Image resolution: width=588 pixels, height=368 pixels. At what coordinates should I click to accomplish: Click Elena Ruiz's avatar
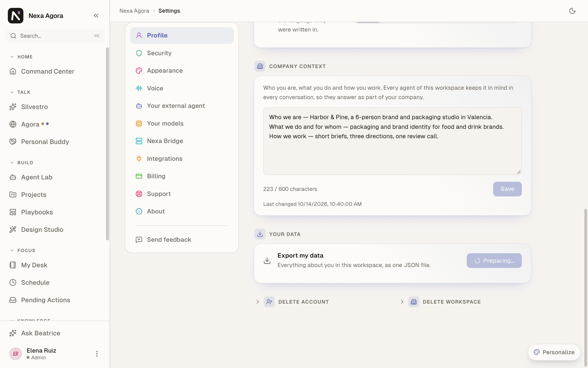16,354
